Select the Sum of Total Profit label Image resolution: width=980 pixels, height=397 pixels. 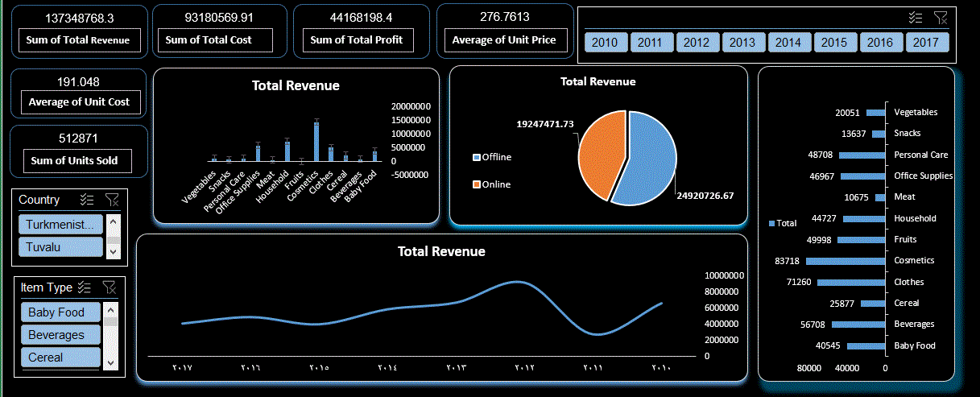pyautogui.click(x=357, y=39)
